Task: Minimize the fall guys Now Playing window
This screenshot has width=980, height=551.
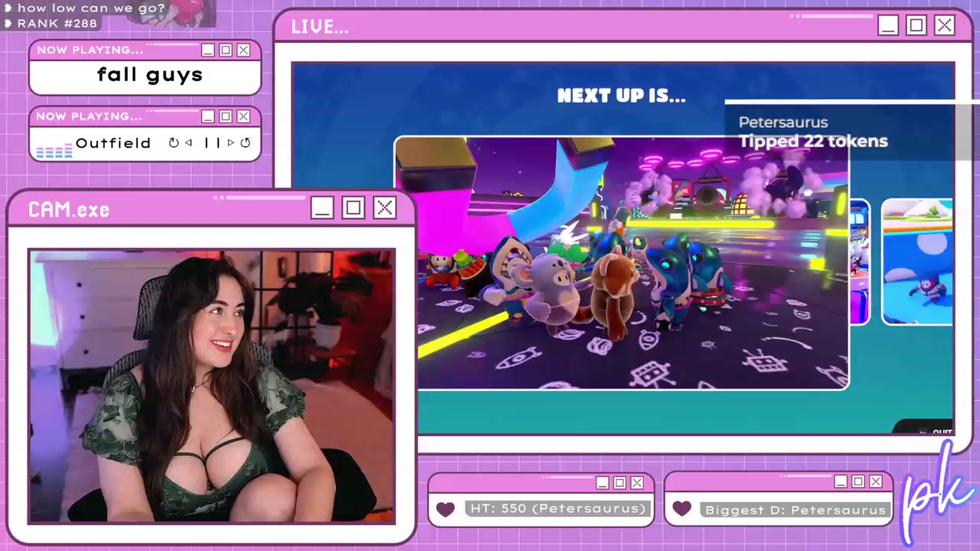Action: 208,50
